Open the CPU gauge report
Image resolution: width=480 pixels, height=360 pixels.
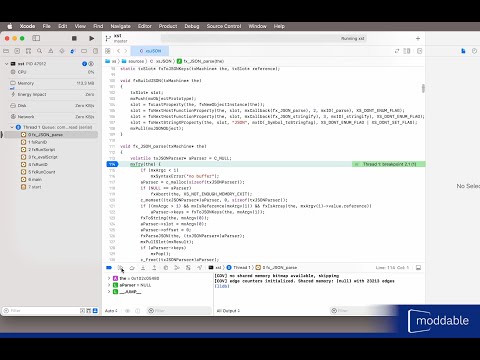(52, 72)
